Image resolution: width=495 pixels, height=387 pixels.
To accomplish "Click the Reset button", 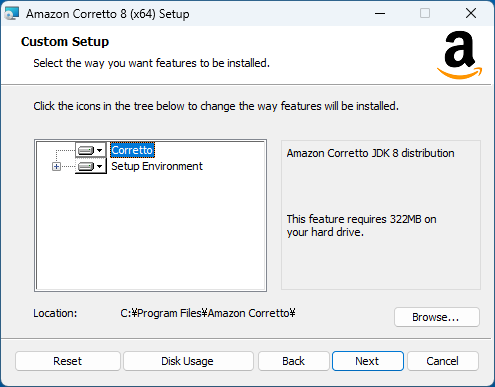I will point(68,361).
